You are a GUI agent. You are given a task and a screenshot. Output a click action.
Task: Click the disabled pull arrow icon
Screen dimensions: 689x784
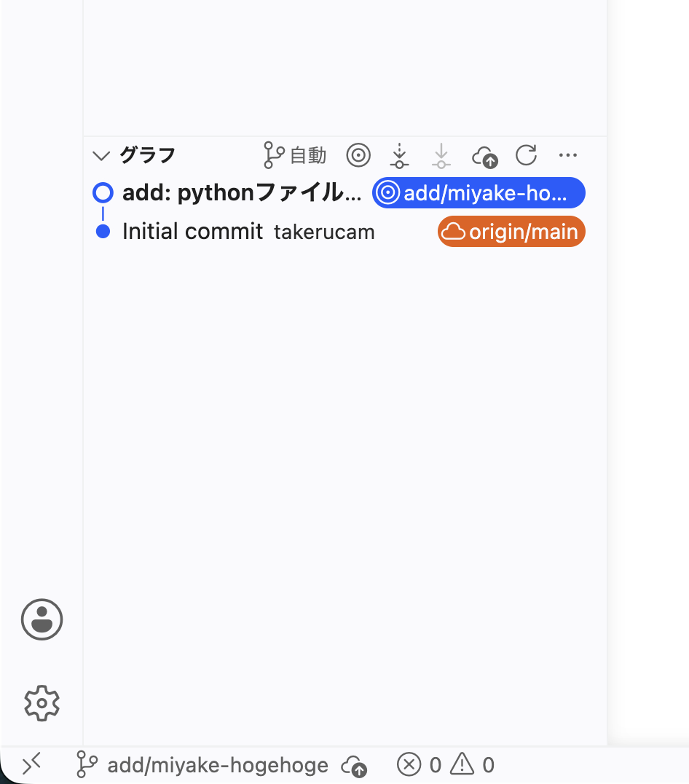(x=441, y=155)
